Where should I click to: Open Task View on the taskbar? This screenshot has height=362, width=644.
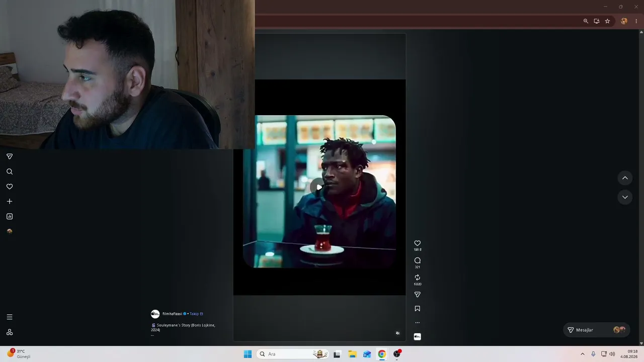tap(337, 354)
